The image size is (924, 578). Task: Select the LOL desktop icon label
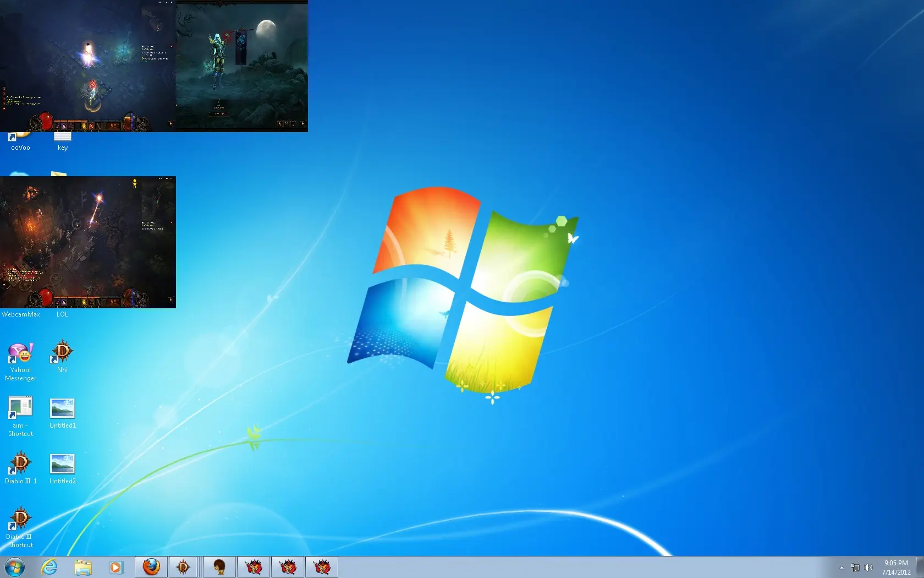[x=62, y=314]
